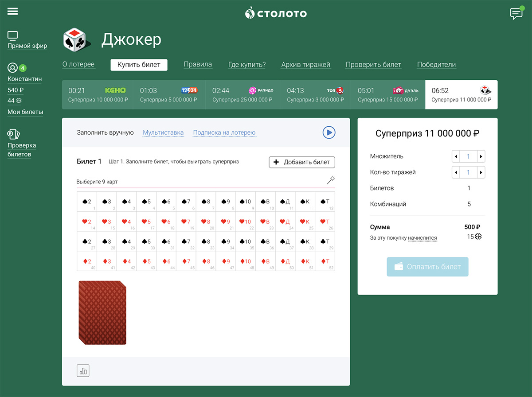The width and height of the screenshot is (532, 397).
Task: Increase number of draws with right arrow
Action: click(481, 172)
